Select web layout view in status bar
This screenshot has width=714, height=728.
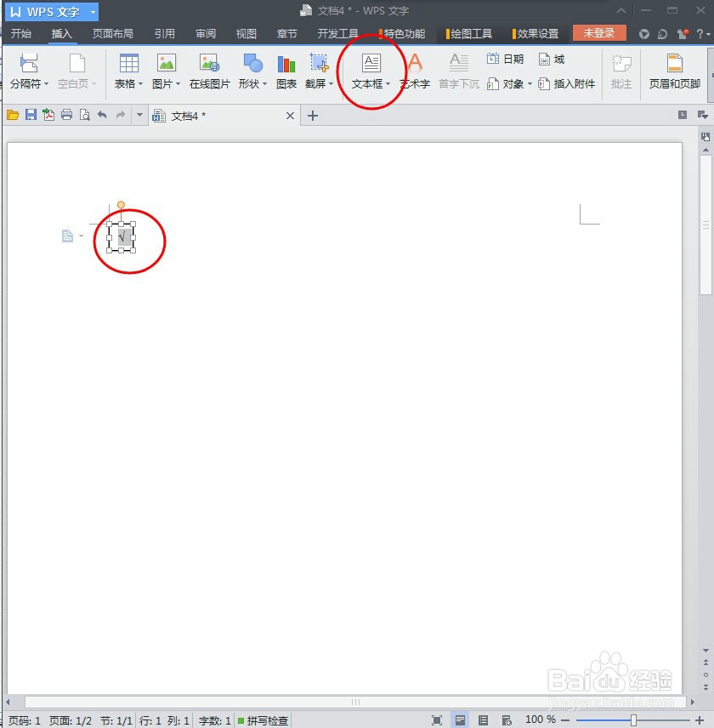507,720
